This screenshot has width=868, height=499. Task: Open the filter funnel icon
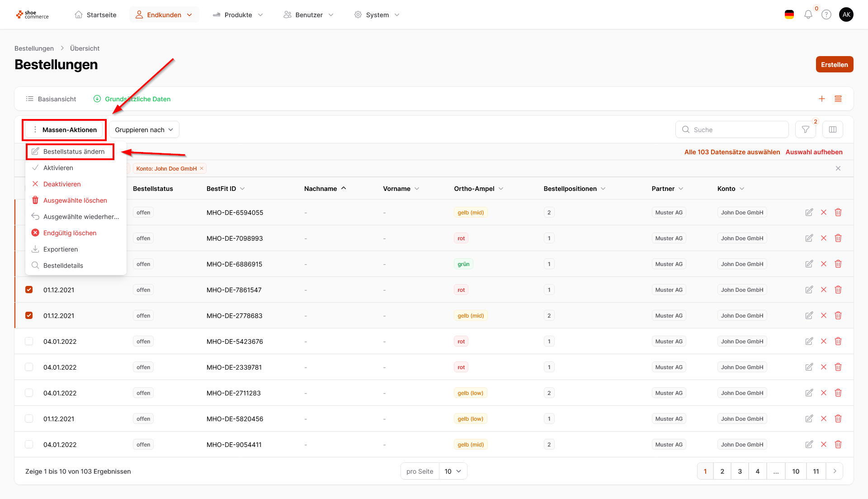click(x=805, y=130)
